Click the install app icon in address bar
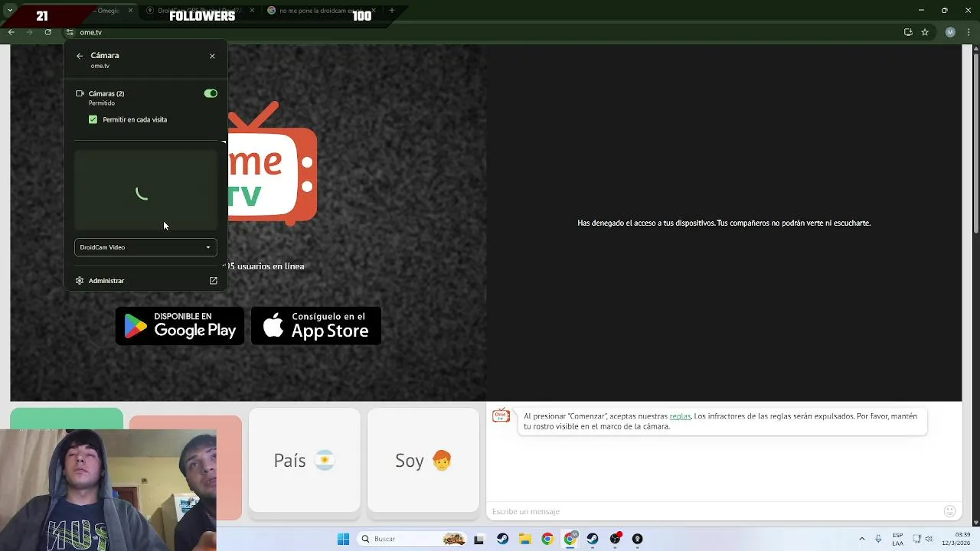 click(908, 32)
